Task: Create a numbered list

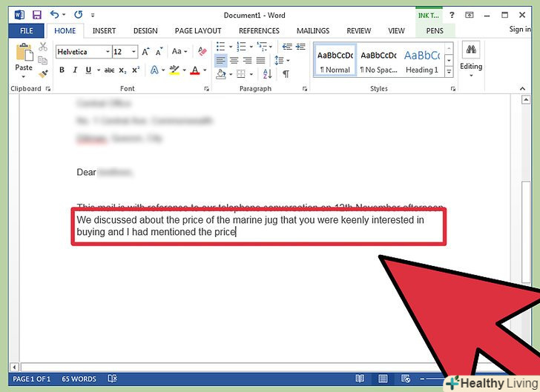Action: coord(241,46)
